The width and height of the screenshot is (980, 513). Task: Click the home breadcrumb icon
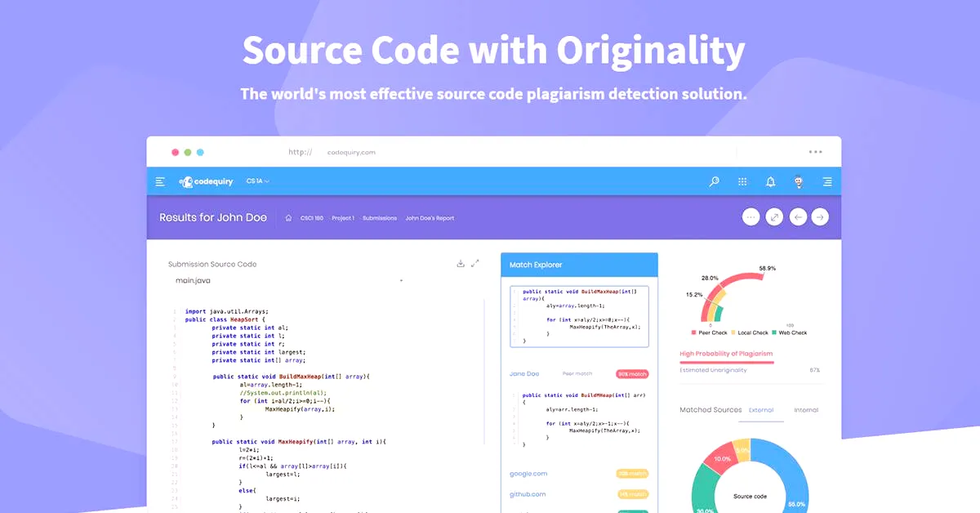coord(288,218)
